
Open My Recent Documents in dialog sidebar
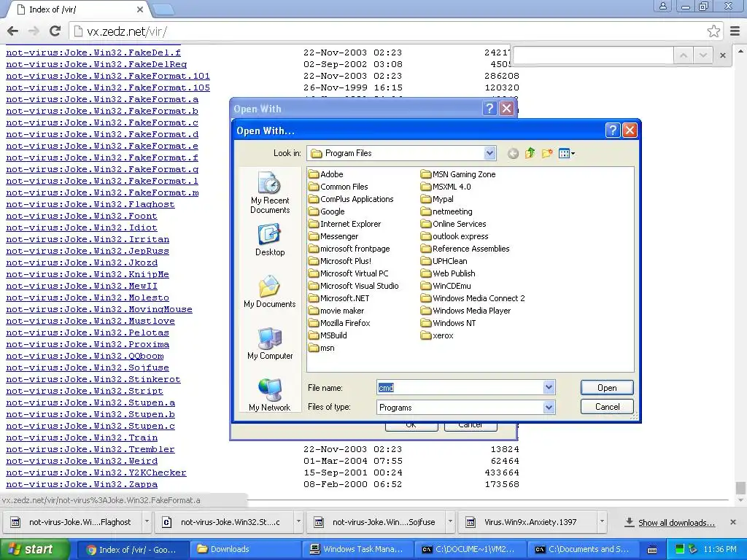click(x=270, y=192)
